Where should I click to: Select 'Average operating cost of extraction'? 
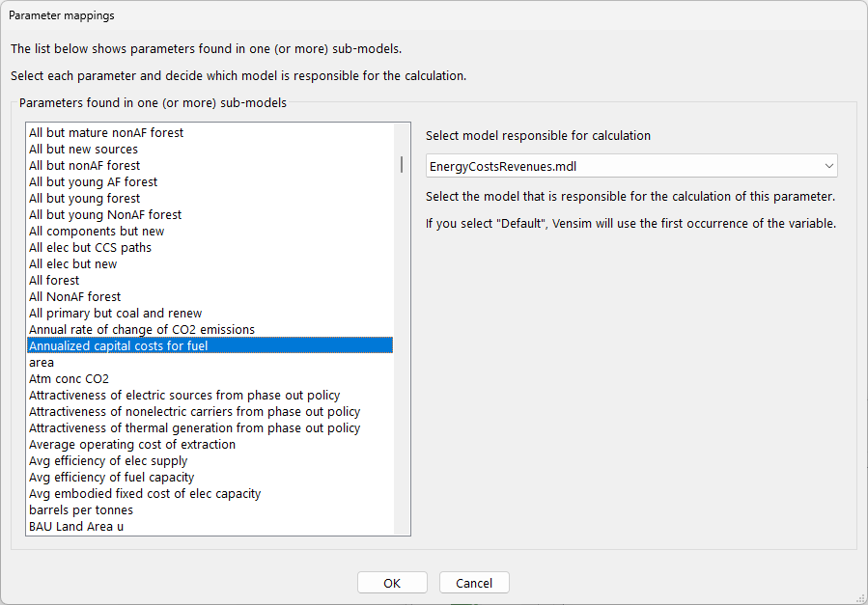131,444
